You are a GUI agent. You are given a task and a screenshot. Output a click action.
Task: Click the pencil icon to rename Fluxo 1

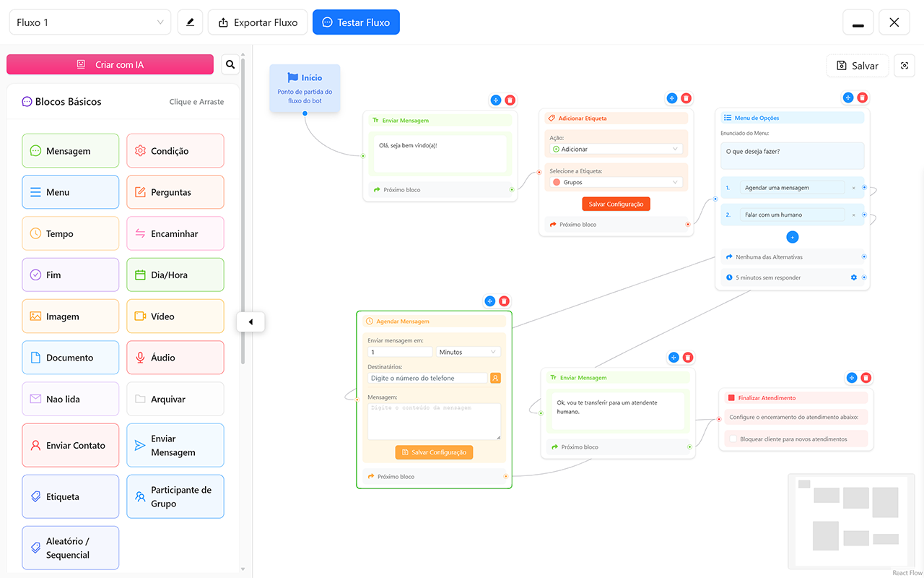(190, 22)
